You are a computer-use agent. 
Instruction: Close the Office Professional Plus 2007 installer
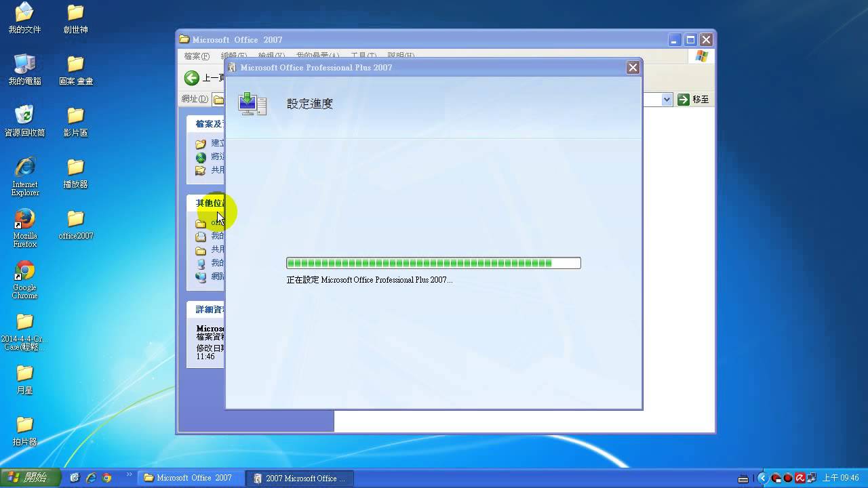[633, 67]
